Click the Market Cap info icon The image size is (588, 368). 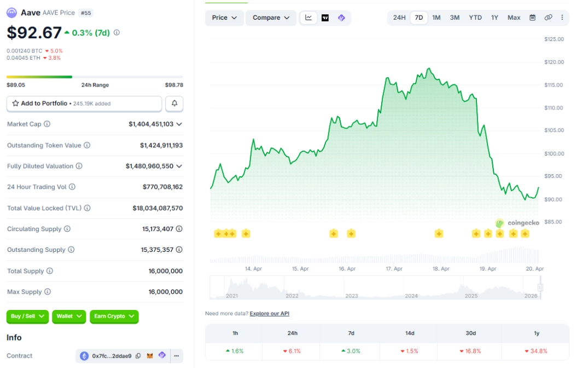pyautogui.click(x=47, y=124)
